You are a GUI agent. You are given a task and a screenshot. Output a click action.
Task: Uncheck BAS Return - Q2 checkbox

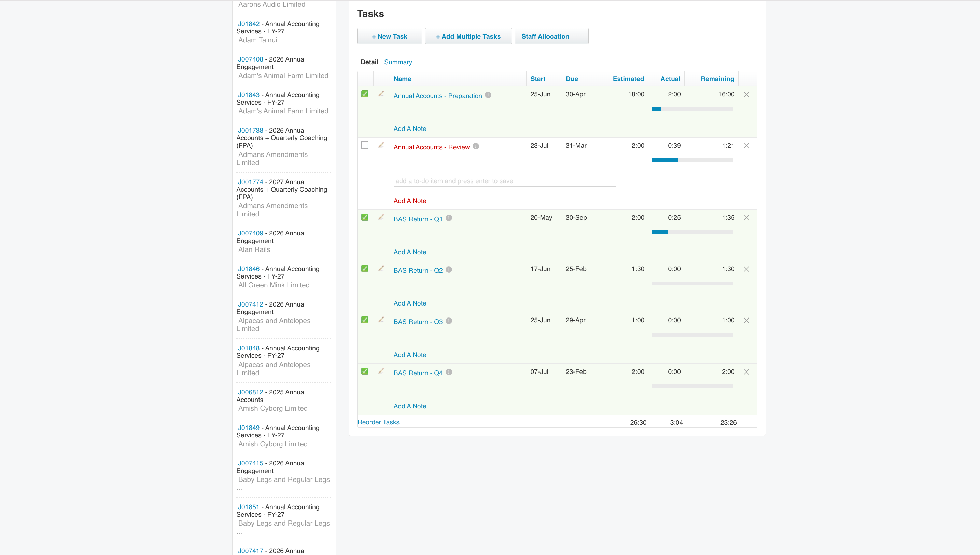(x=365, y=268)
